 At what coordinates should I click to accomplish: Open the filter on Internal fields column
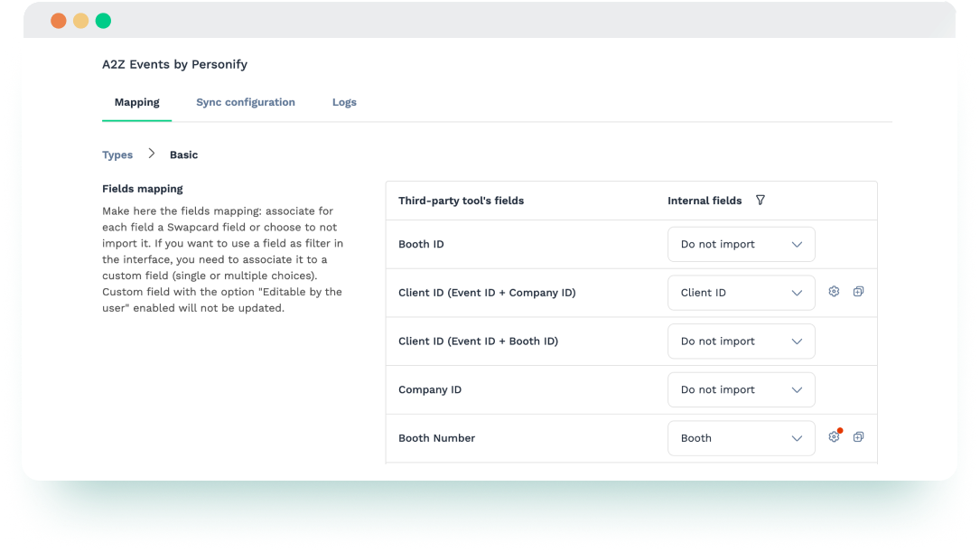[760, 201]
